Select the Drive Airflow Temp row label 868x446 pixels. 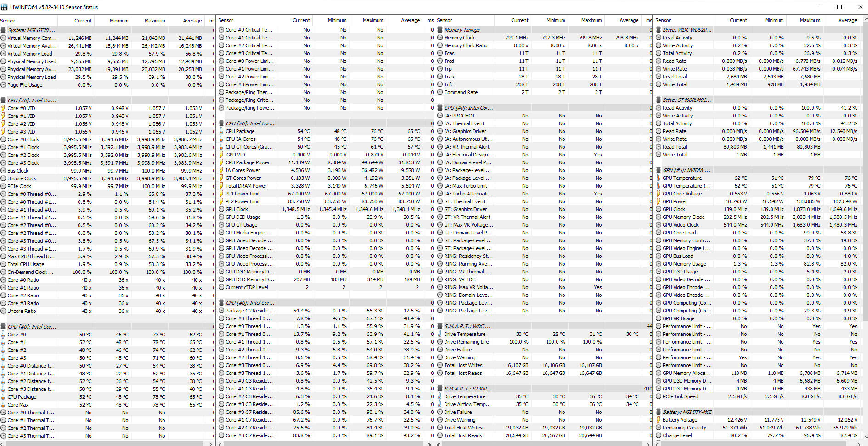click(468, 404)
